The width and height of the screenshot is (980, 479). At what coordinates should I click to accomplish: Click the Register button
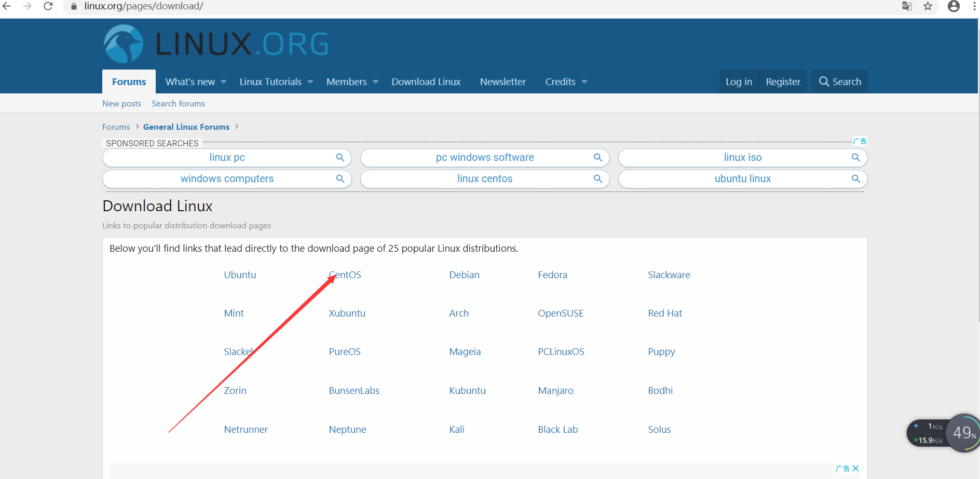(x=783, y=81)
